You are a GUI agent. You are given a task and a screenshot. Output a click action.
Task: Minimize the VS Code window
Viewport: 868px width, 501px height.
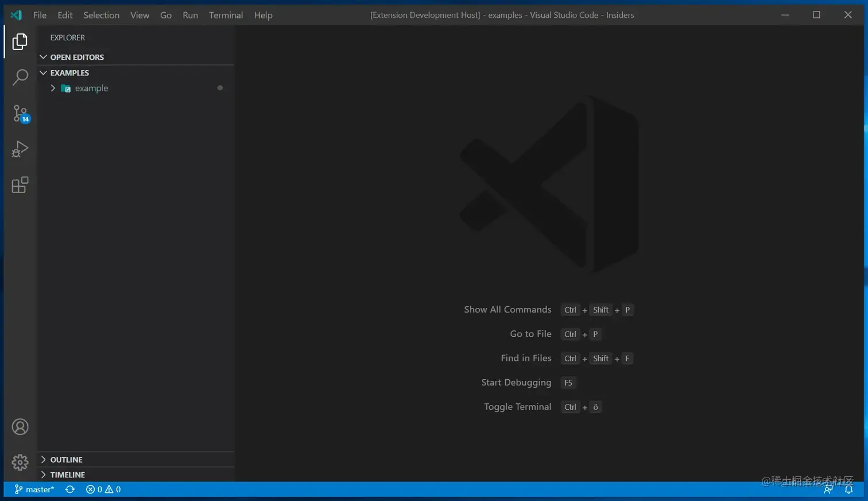tap(785, 15)
